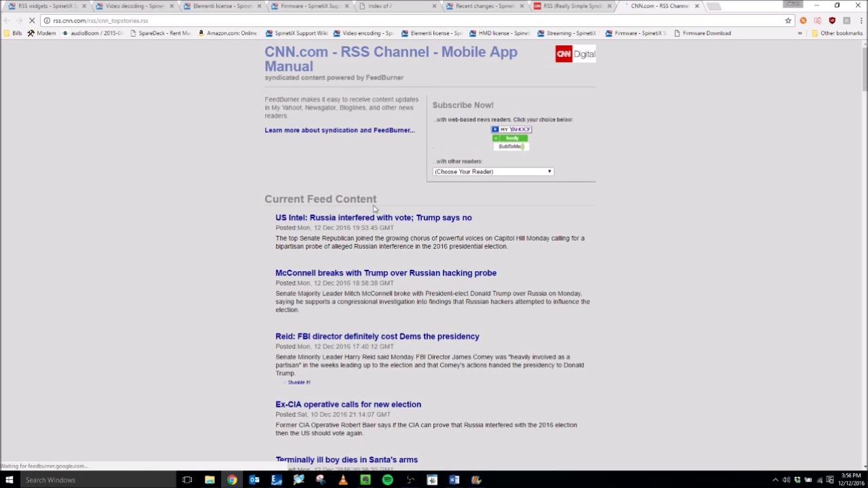Open CNN.com RSS Channel title link
Viewport: 868px width, 488px height.
point(391,59)
